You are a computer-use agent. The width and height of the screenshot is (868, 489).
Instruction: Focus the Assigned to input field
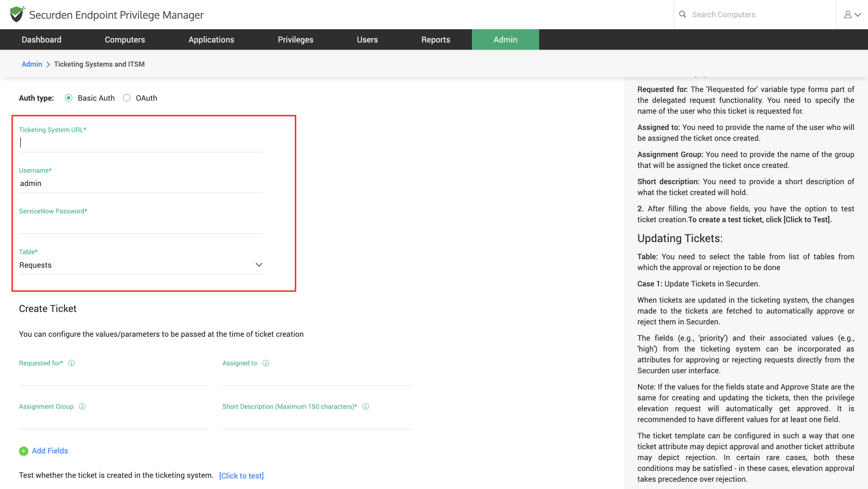pos(317,377)
